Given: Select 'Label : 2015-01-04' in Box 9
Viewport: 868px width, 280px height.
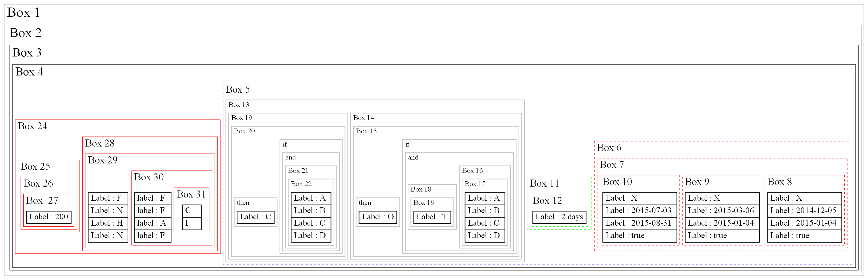Looking at the screenshot, I should point(722,223).
